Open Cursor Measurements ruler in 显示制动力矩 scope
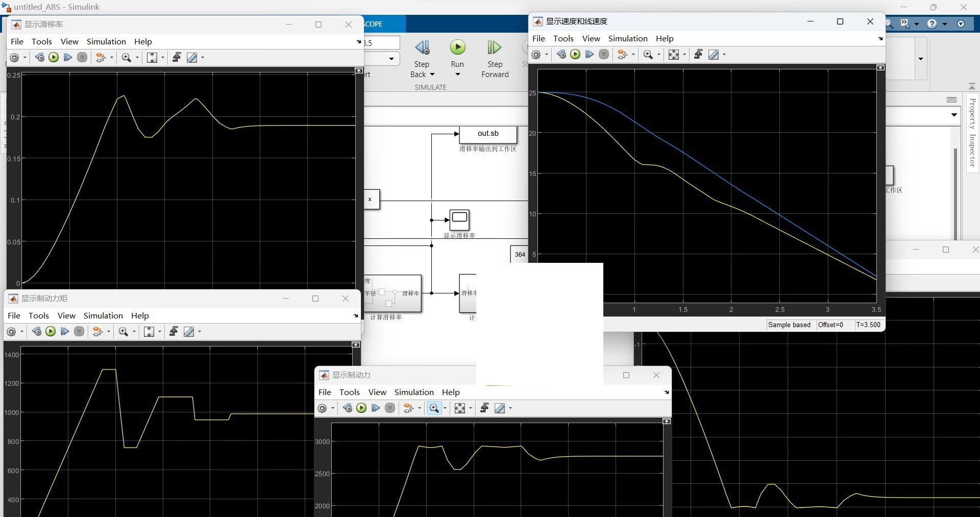This screenshot has height=517, width=980. (x=189, y=332)
